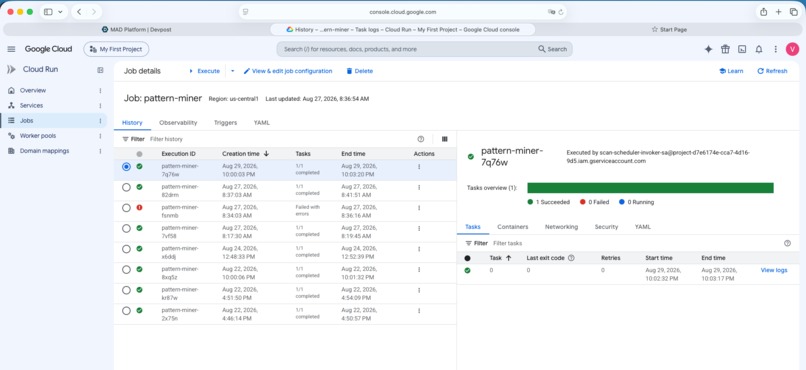
Task: Go back in Safari
Action: coord(79,12)
